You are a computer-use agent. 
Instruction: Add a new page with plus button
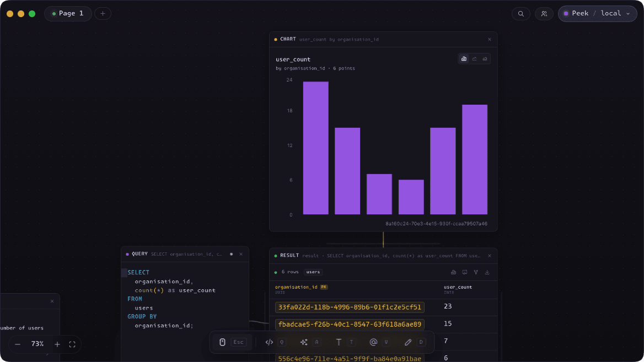tap(103, 14)
